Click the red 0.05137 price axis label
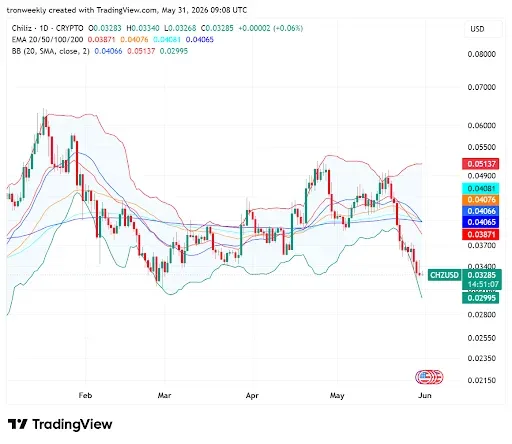 coord(481,164)
